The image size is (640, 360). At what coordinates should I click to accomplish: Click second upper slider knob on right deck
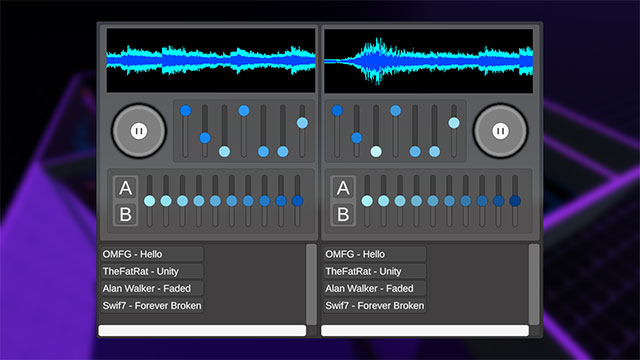[x=356, y=138]
